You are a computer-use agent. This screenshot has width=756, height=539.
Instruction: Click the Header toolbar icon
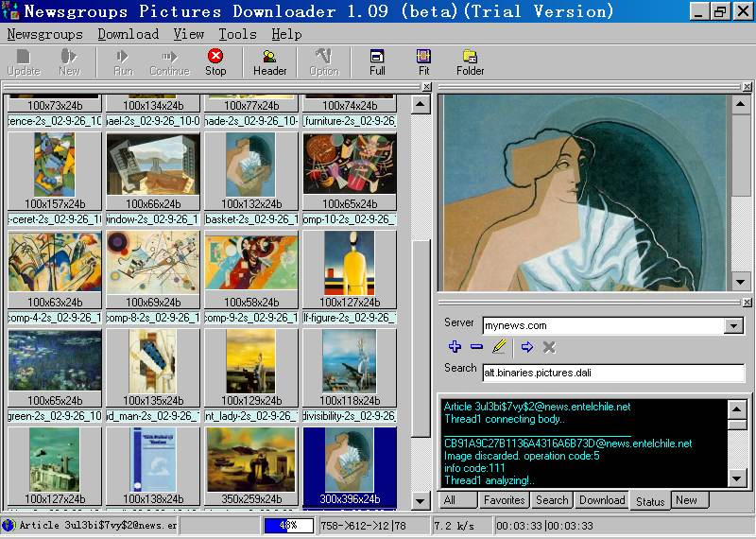click(x=269, y=62)
